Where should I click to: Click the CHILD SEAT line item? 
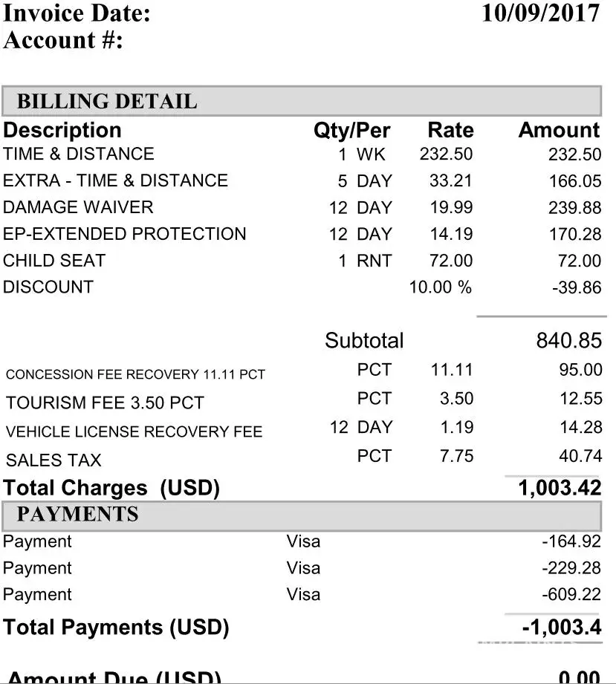[54, 261]
